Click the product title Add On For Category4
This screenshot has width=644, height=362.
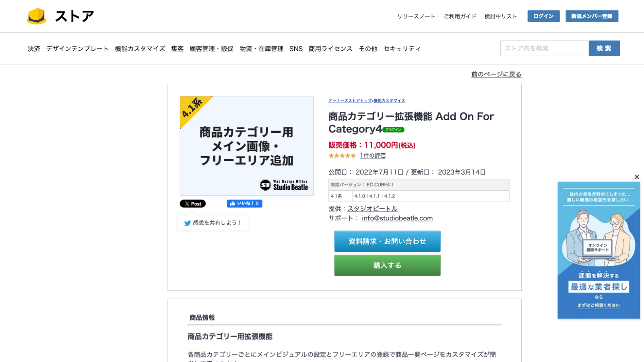coord(411,123)
